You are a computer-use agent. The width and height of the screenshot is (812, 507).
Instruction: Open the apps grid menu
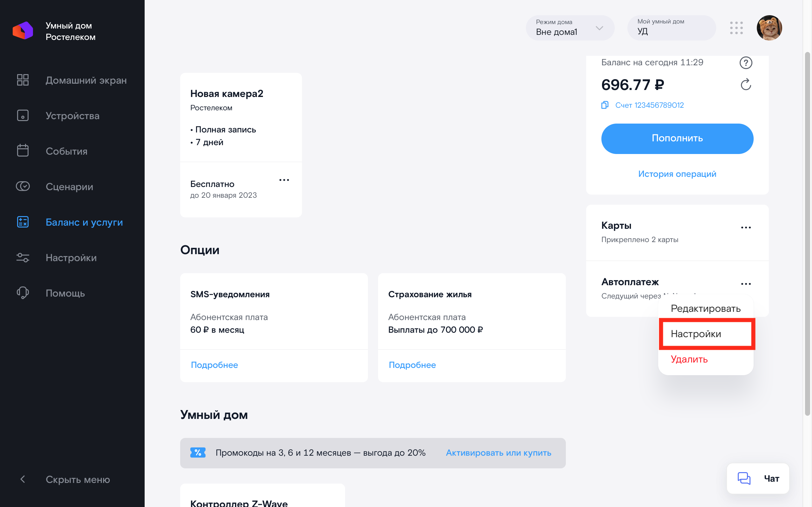[737, 29]
